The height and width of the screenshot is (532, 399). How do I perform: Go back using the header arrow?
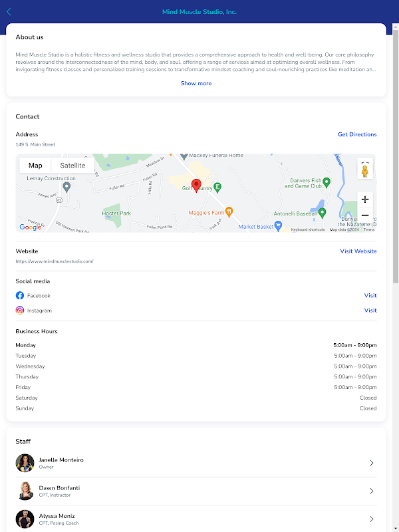(x=9, y=12)
